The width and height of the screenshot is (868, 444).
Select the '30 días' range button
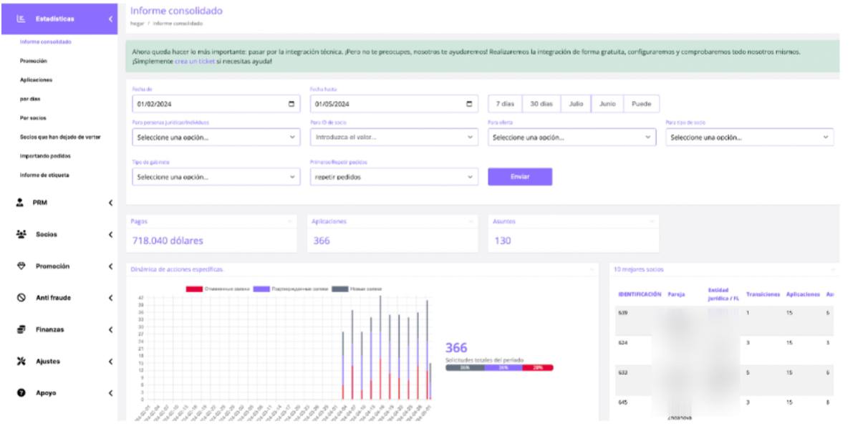(x=541, y=104)
